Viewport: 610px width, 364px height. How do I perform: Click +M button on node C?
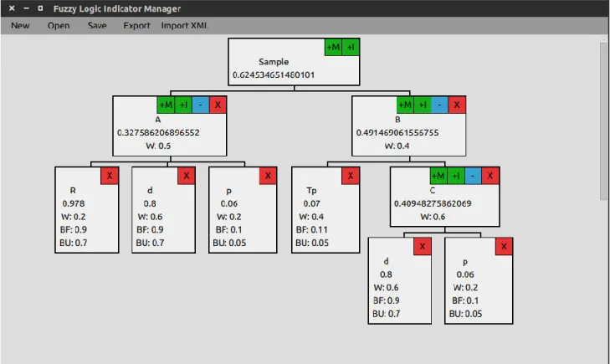(x=438, y=176)
